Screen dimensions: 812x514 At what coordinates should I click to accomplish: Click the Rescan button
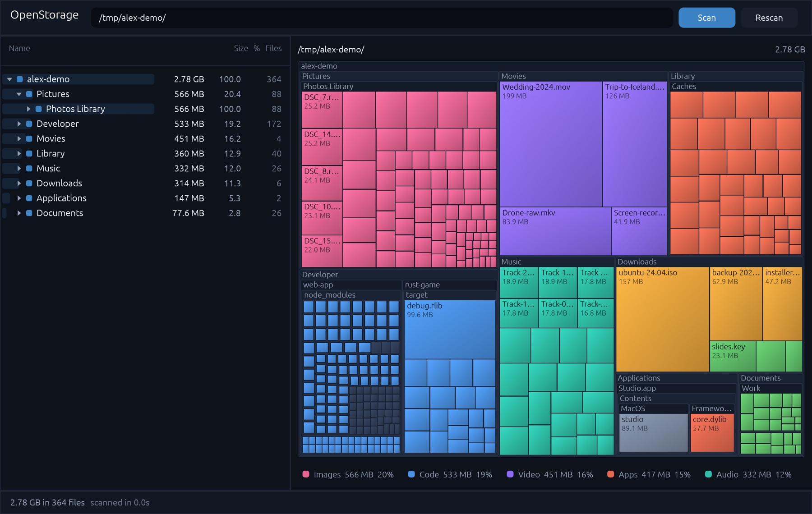(769, 18)
